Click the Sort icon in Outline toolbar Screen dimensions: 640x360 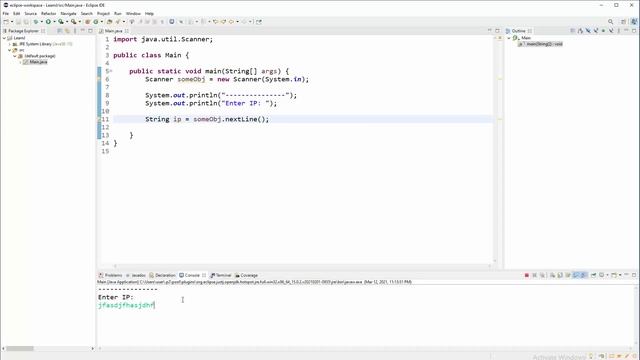click(580, 31)
